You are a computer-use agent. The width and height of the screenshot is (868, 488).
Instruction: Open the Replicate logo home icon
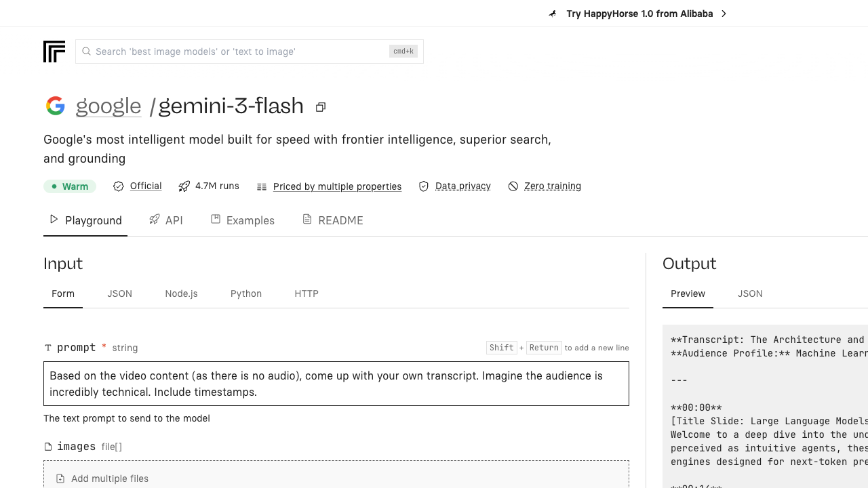[54, 52]
